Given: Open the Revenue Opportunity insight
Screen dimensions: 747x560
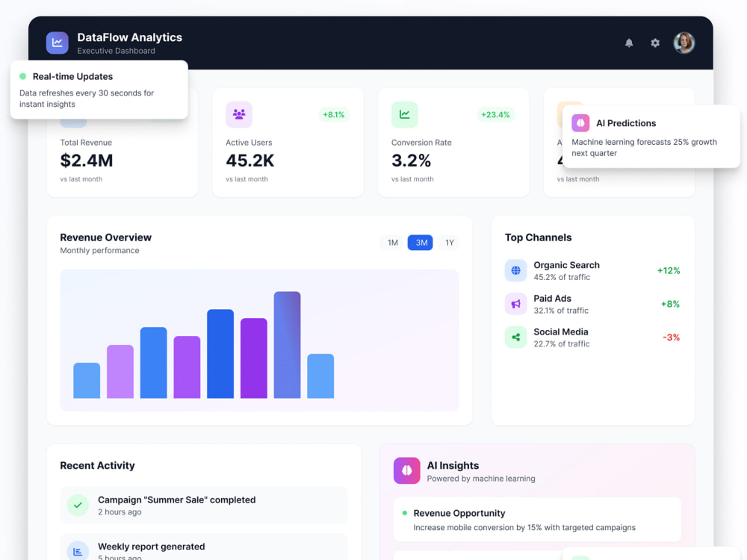Looking at the screenshot, I should coord(537,520).
